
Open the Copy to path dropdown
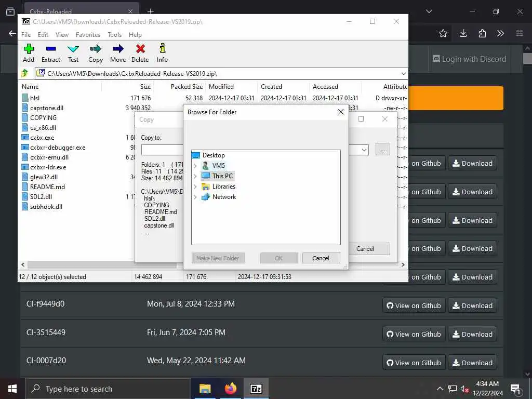364,150
